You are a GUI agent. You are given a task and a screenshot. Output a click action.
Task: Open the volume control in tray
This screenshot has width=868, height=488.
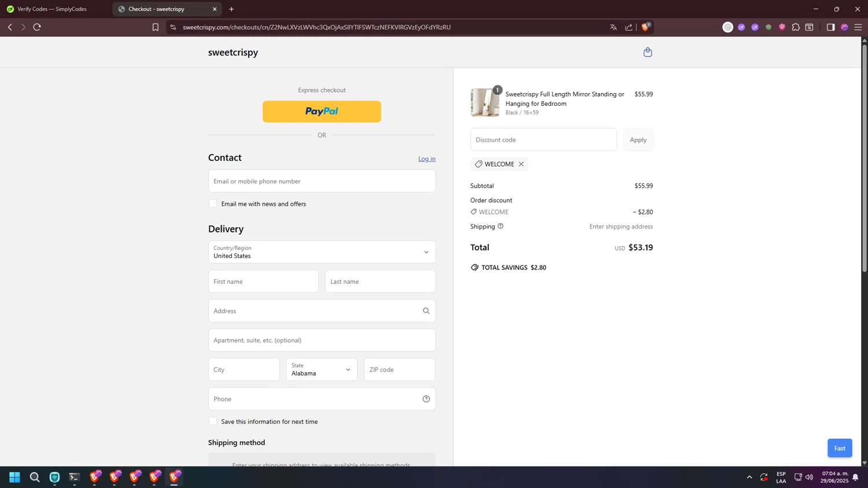pyautogui.click(x=809, y=477)
